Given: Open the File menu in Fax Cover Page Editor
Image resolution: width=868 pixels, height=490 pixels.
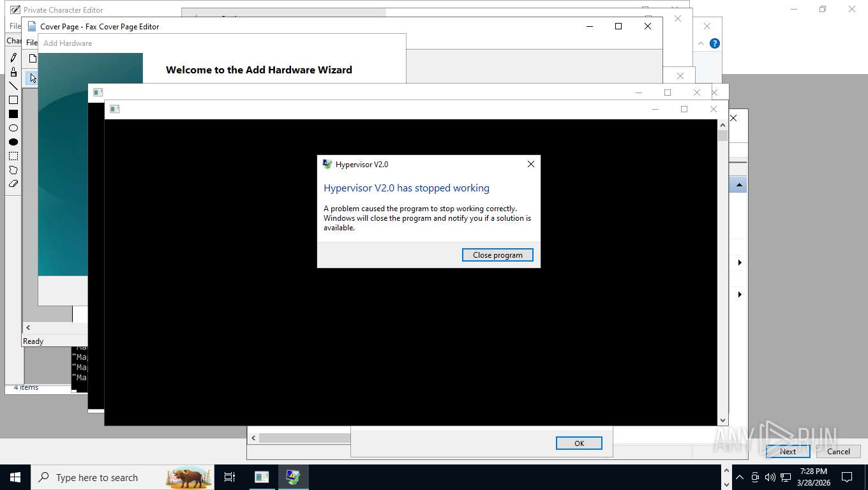Looking at the screenshot, I should click(31, 43).
